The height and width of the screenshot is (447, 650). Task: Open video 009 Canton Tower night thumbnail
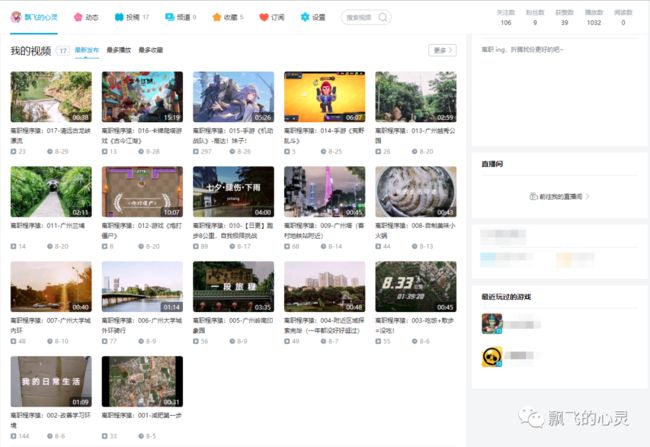(x=325, y=192)
